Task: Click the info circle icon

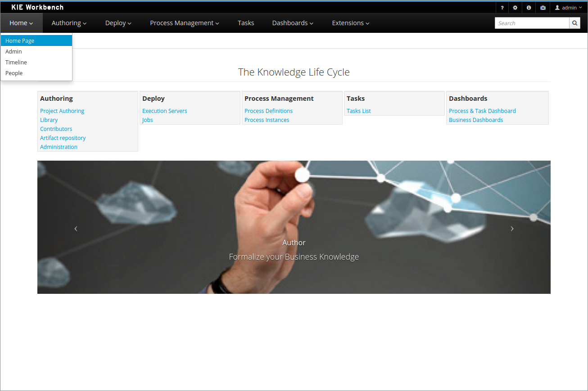Action: click(529, 8)
